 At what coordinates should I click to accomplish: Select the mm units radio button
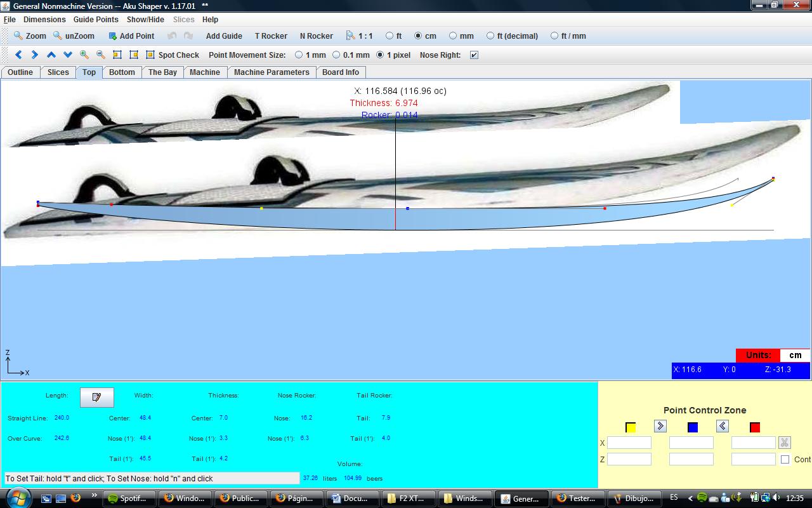pyautogui.click(x=453, y=36)
